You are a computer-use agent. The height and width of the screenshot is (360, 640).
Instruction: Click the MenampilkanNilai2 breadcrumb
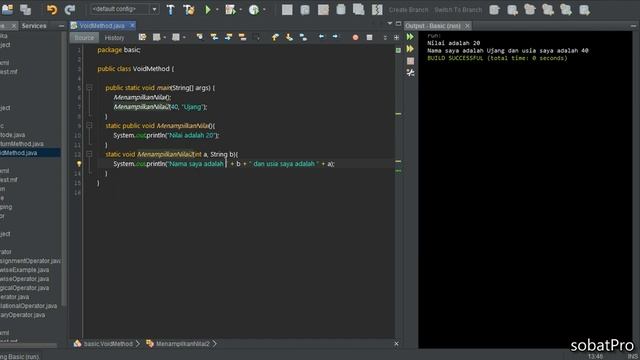point(182,344)
